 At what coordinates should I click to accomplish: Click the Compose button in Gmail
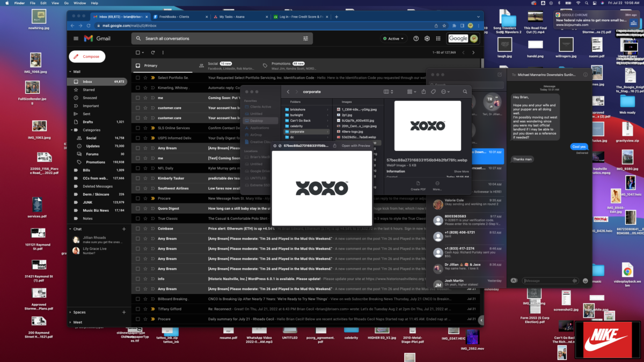coord(87,56)
